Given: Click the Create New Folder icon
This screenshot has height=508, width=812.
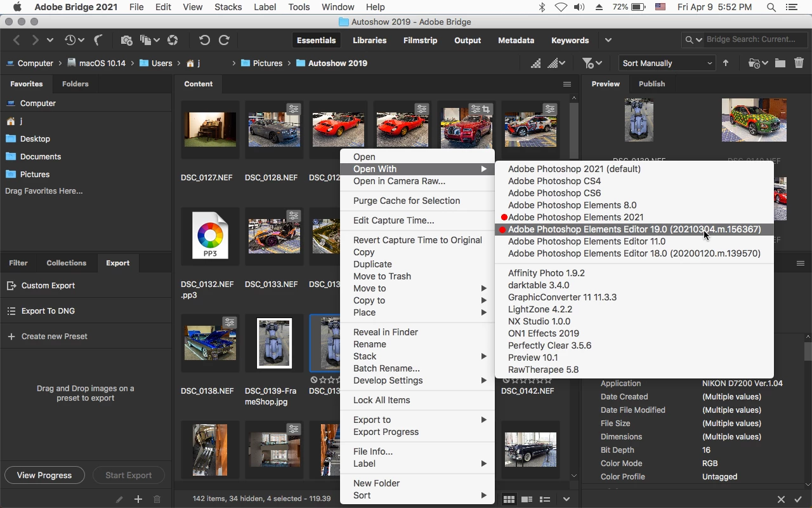Looking at the screenshot, I should [x=780, y=63].
